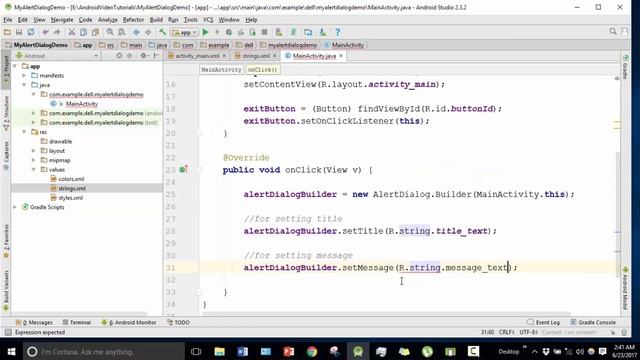Collapse the app module node
Screen dimensions: 640x360
[15, 66]
